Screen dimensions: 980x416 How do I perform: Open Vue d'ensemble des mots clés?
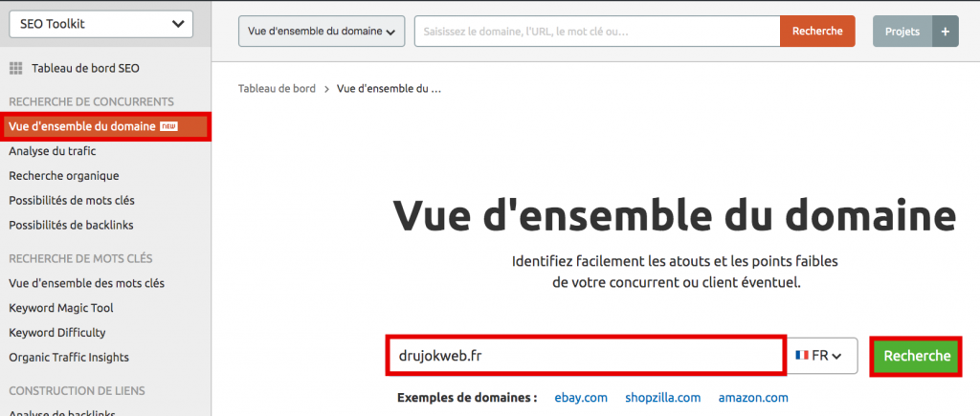[x=87, y=283]
